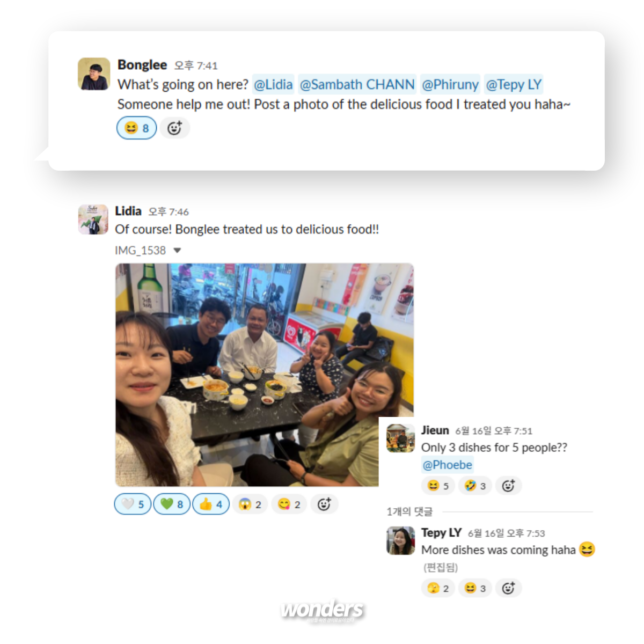Open the @Sambath CHANN mention
This screenshot has width=644, height=644.
pyautogui.click(x=357, y=85)
